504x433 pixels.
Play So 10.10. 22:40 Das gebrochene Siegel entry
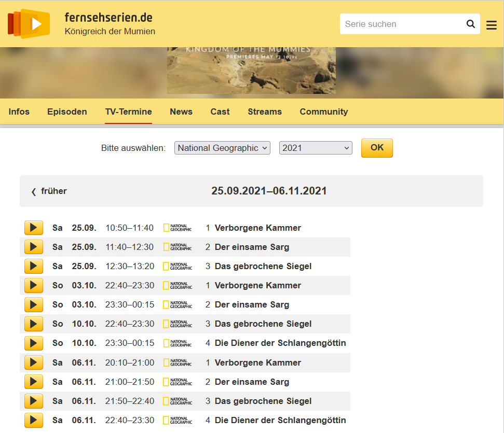34,324
